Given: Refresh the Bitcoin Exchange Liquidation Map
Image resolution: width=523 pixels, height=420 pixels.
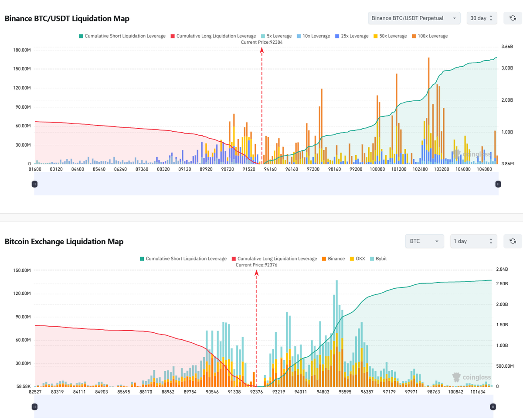Looking at the screenshot, I should 513,241.
